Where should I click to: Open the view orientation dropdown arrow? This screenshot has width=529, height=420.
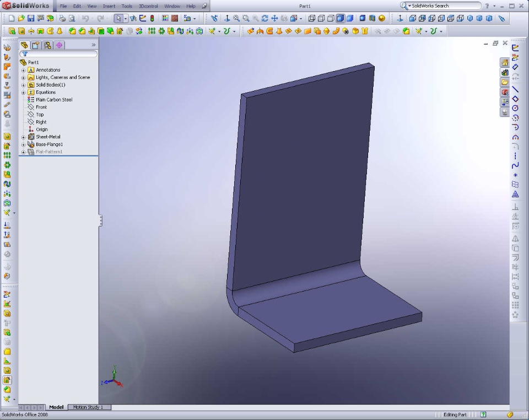(301, 18)
